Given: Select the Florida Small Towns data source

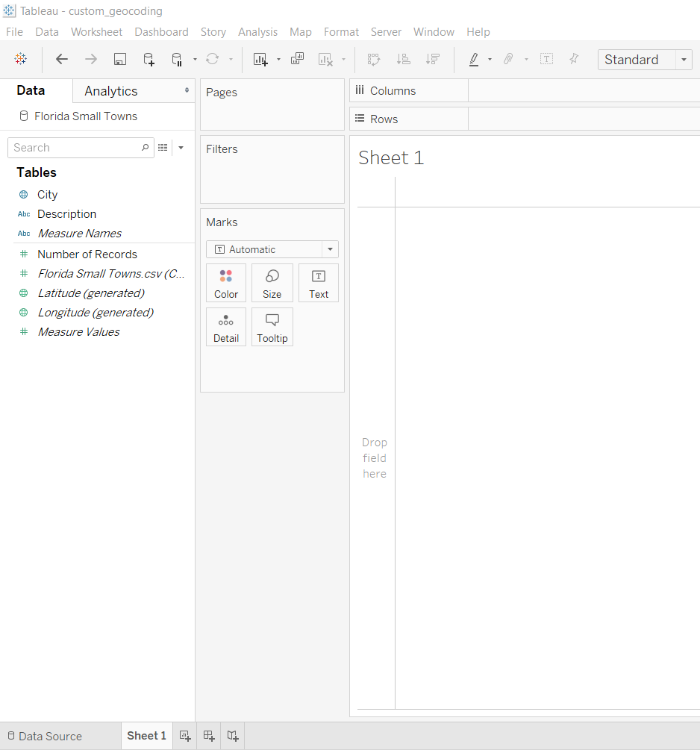Looking at the screenshot, I should click(86, 116).
